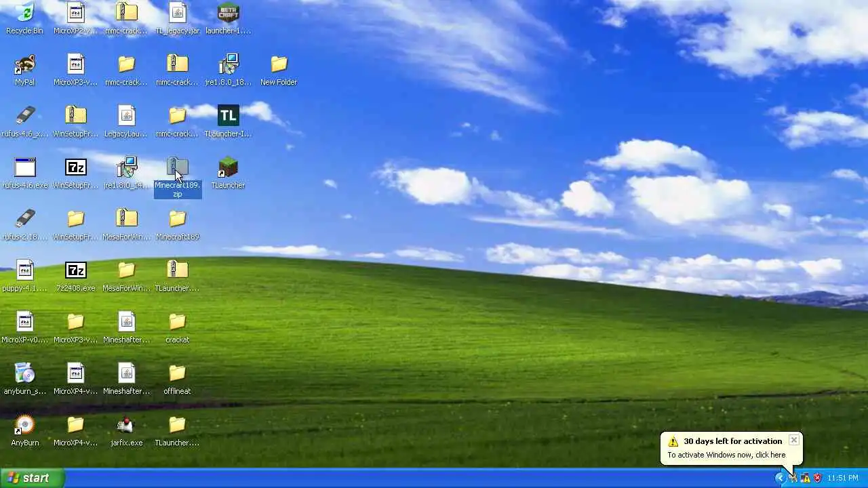Open the red Security Center shield tray icon
Screen dimensions: 868x488
pyautogui.click(x=817, y=478)
